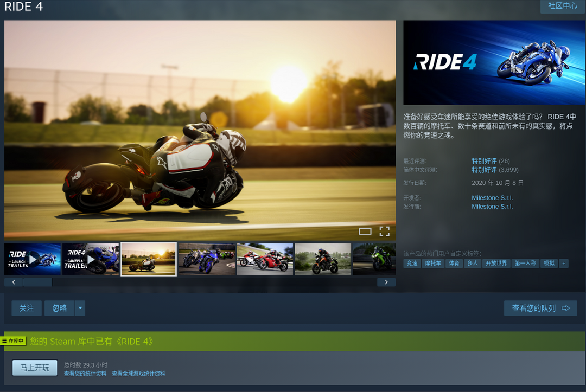This screenshot has height=392, width=586.
Task: Launch game with 马上开玩 button
Action: coord(35,368)
